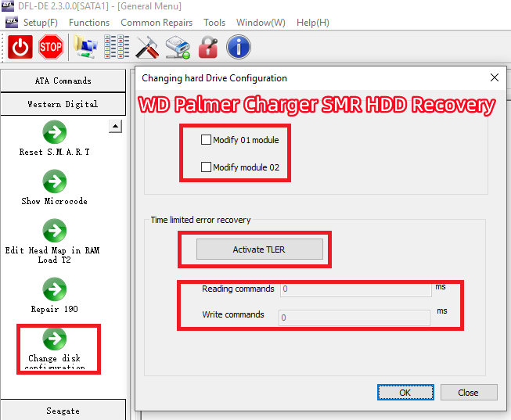
Task: Click the Write commands input field
Action: (354, 318)
